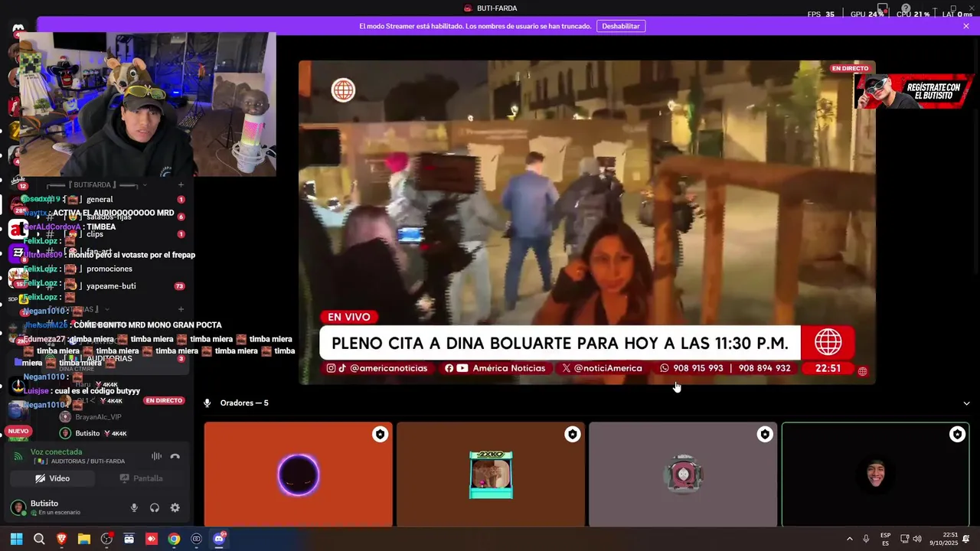Click the badge on the gray speaker tile
The width and height of the screenshot is (980, 551).
point(764,435)
